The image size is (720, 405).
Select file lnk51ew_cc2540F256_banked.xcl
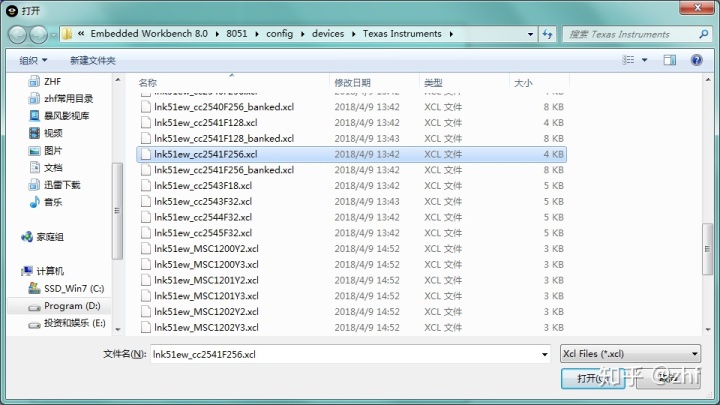352,107
